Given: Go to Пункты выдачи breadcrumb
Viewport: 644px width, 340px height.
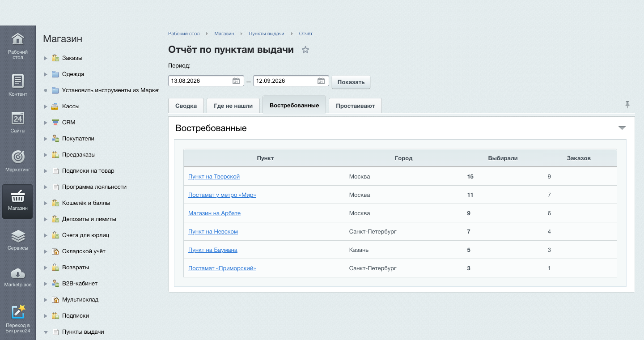Looking at the screenshot, I should [x=267, y=34].
